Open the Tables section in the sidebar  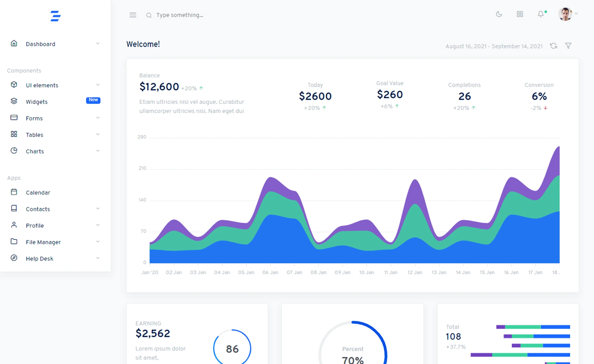34,134
